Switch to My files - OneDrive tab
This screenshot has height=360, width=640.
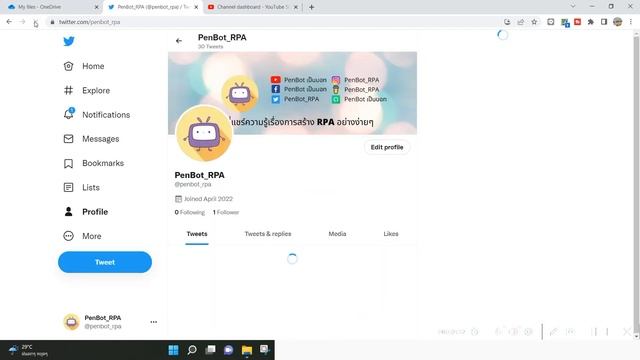(x=52, y=7)
